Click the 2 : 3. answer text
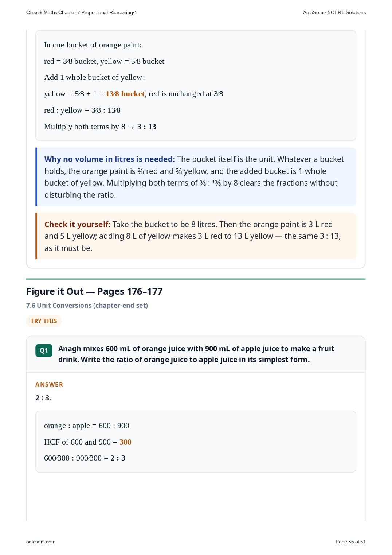The width and height of the screenshot is (392, 555). pyautogui.click(x=43, y=398)
